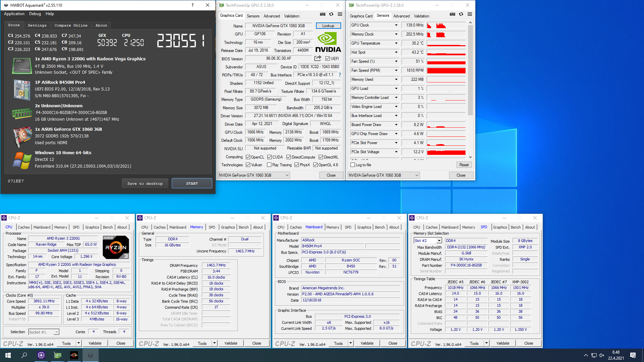The height and width of the screenshot is (362, 644).
Task: Toggle the UEFI checkbox
Action: pos(327,59)
